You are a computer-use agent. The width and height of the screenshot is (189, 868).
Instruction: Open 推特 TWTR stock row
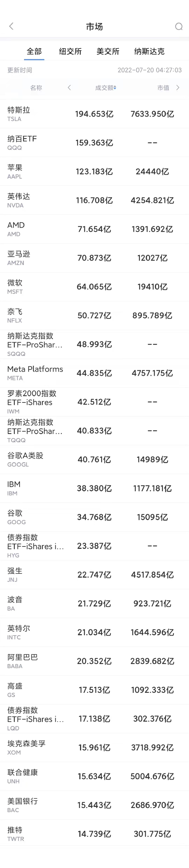tap(94, 834)
